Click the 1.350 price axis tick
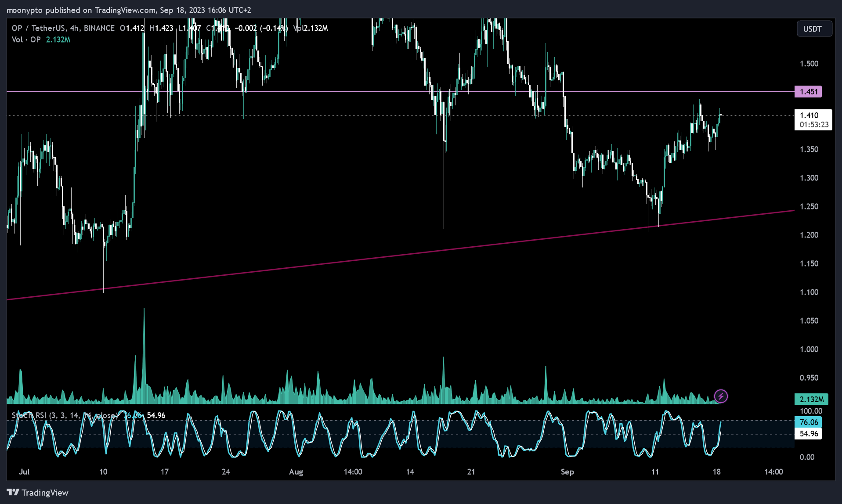 (x=809, y=149)
